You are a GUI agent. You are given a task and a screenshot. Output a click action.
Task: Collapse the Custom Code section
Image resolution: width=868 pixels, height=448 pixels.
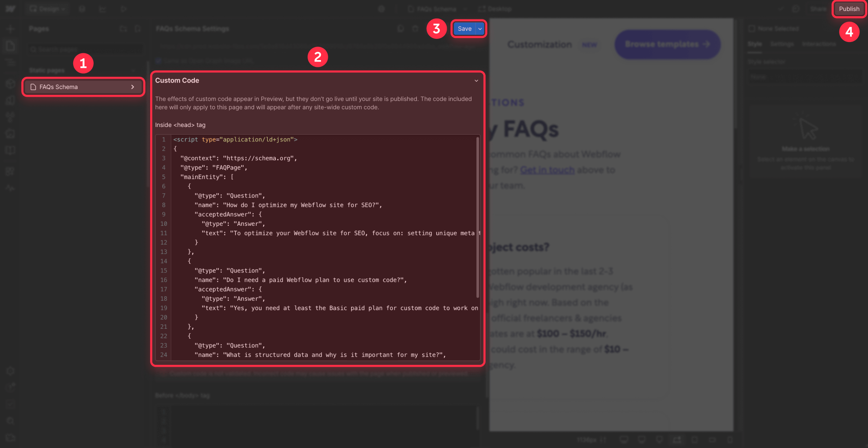476,80
